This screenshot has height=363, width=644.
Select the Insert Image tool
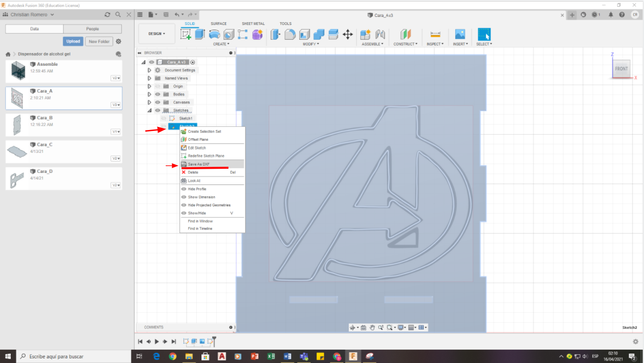coord(460,34)
